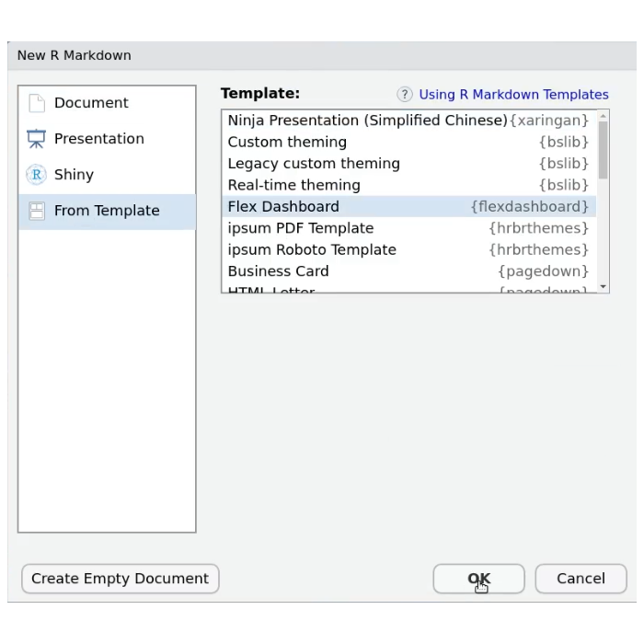Select the Presentation category
Screen dimensions: 644x644
click(x=98, y=139)
